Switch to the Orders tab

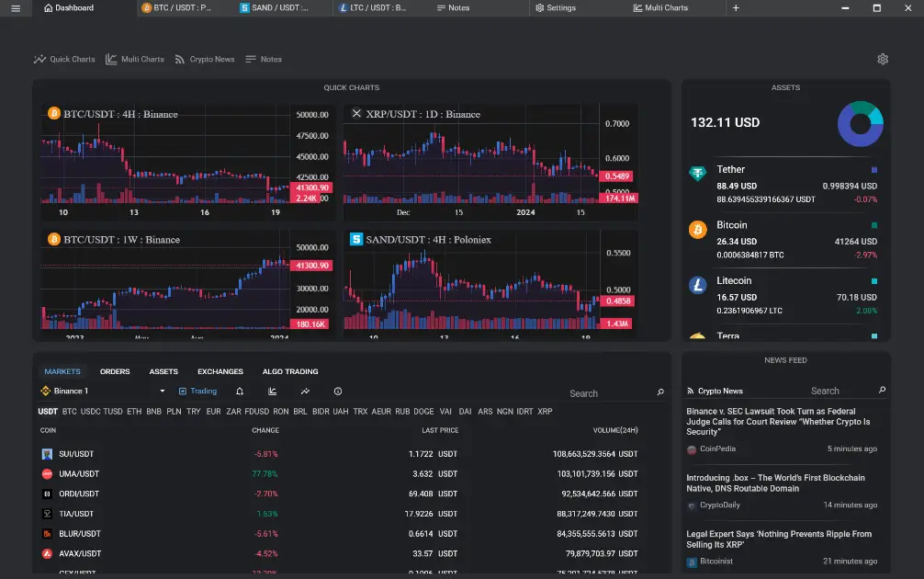115,371
